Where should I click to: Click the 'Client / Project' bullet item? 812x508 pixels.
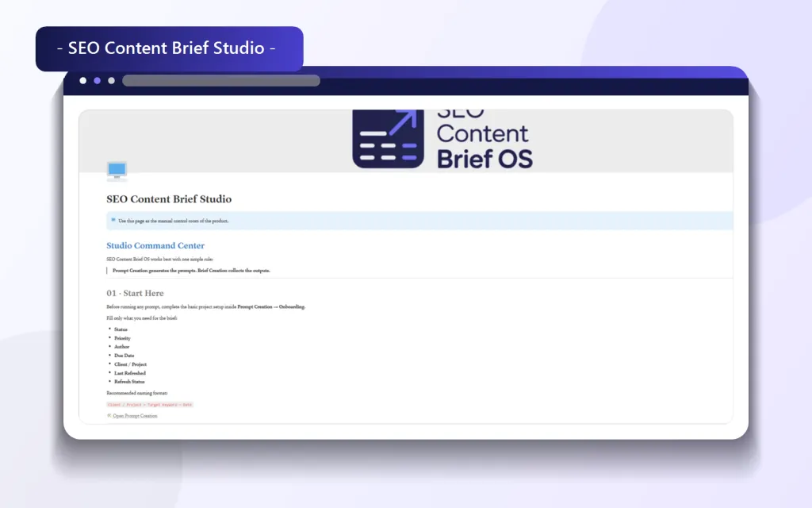[131, 364]
